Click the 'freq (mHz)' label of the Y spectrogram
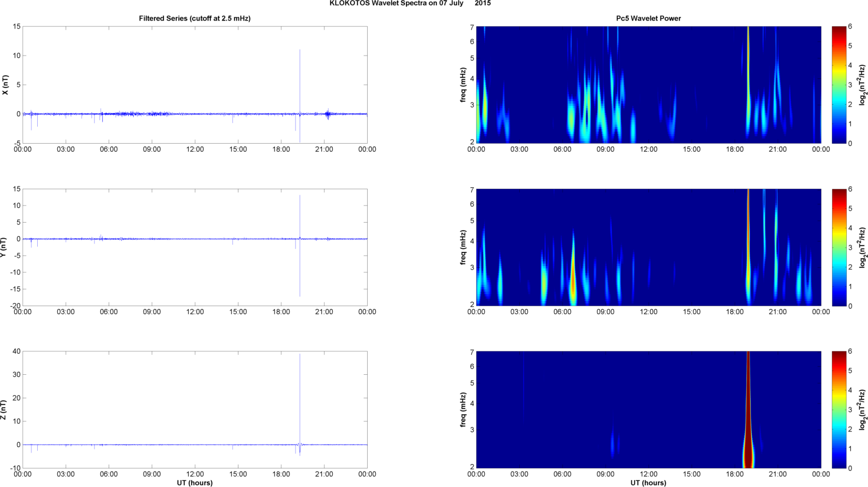This screenshot has width=868, height=487. point(463,247)
